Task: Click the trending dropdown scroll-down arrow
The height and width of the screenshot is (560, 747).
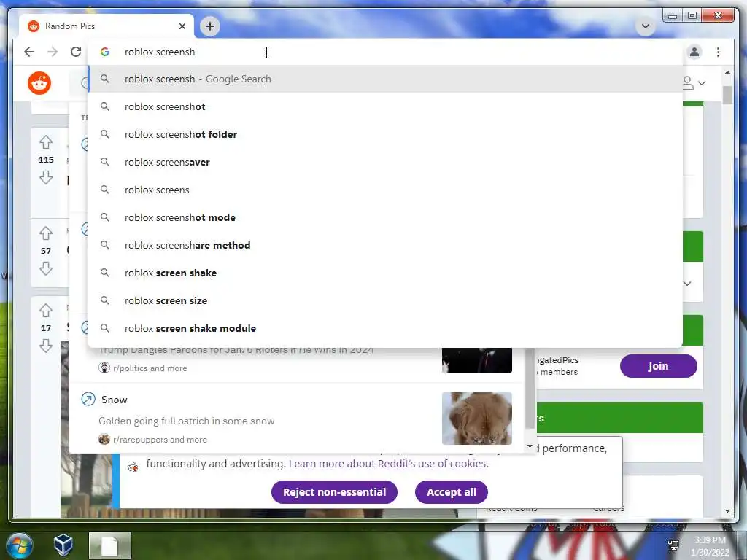Action: point(530,446)
